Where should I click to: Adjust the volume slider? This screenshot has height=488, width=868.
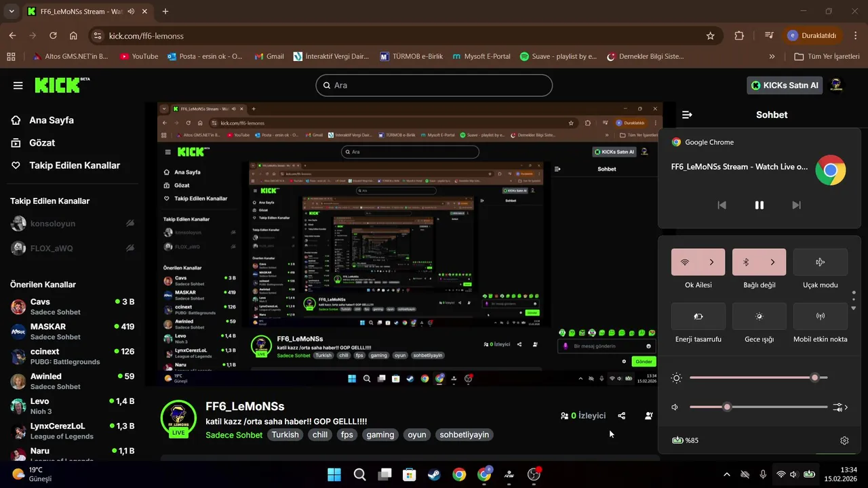pyautogui.click(x=758, y=407)
